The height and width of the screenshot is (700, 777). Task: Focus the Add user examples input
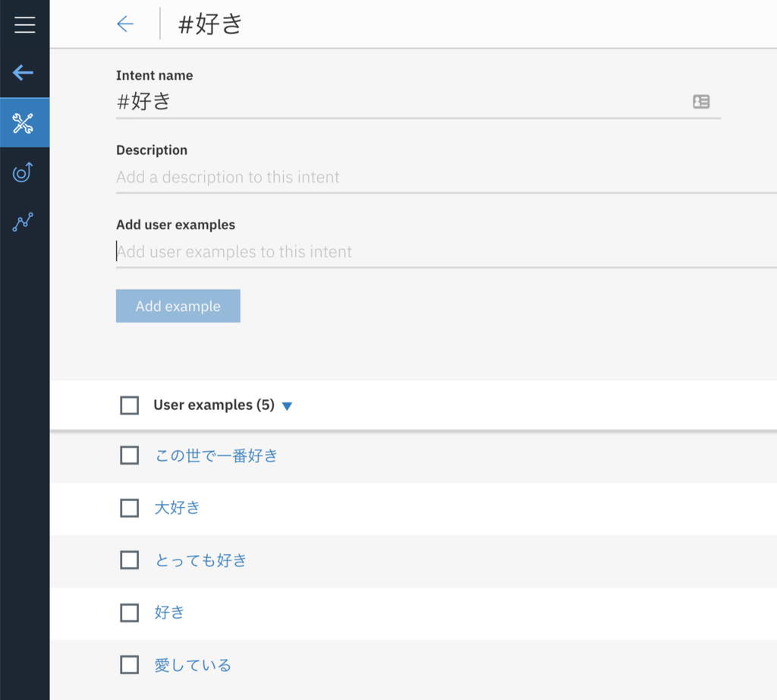(x=446, y=251)
